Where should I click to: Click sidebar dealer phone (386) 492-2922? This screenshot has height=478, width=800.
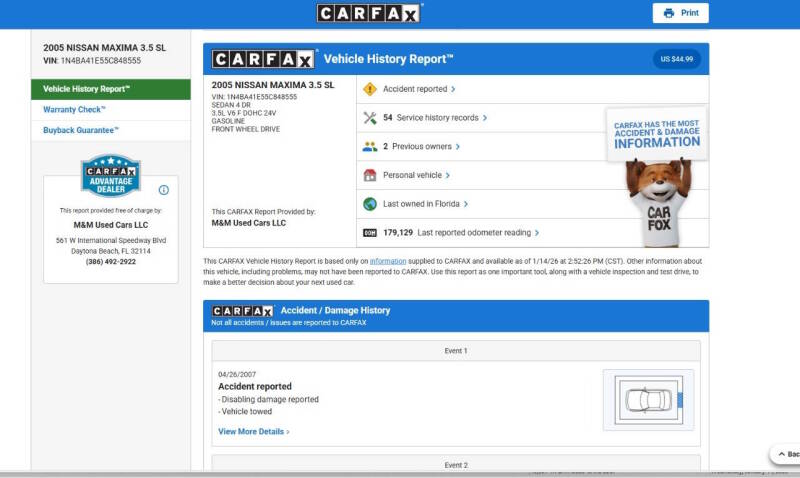click(111, 262)
